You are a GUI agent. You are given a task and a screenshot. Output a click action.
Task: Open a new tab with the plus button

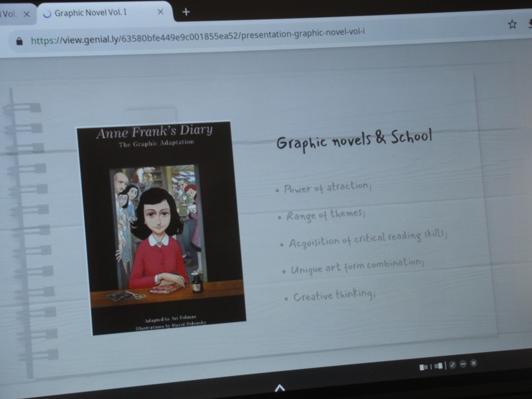point(186,12)
